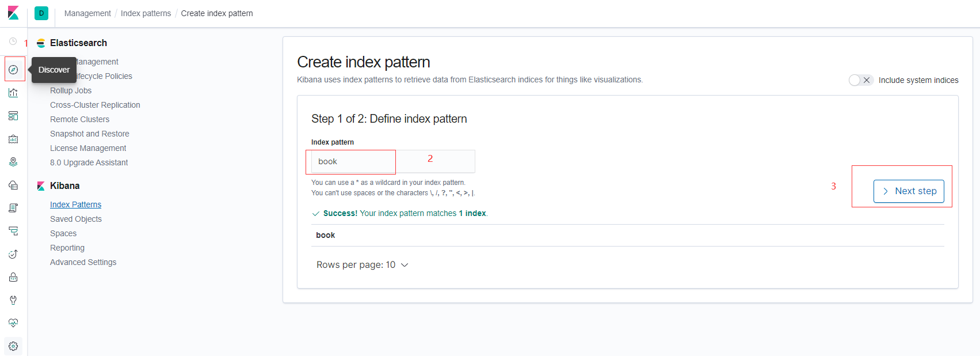Open Advanced Settings link
The height and width of the screenshot is (356, 980).
tap(83, 262)
